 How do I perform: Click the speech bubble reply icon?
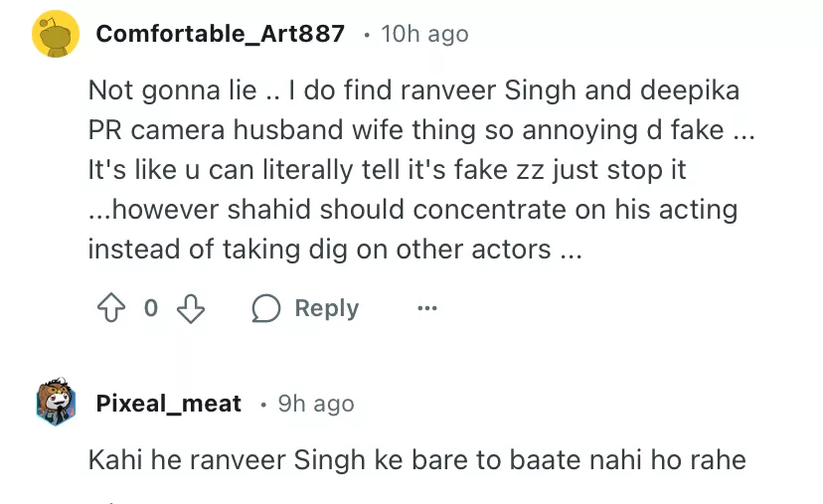tap(265, 308)
